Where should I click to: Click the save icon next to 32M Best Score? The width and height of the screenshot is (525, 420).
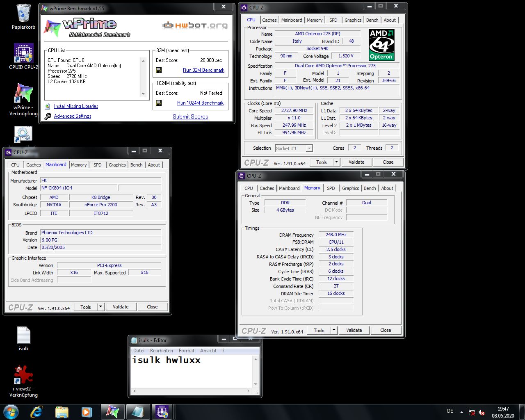[x=159, y=70]
